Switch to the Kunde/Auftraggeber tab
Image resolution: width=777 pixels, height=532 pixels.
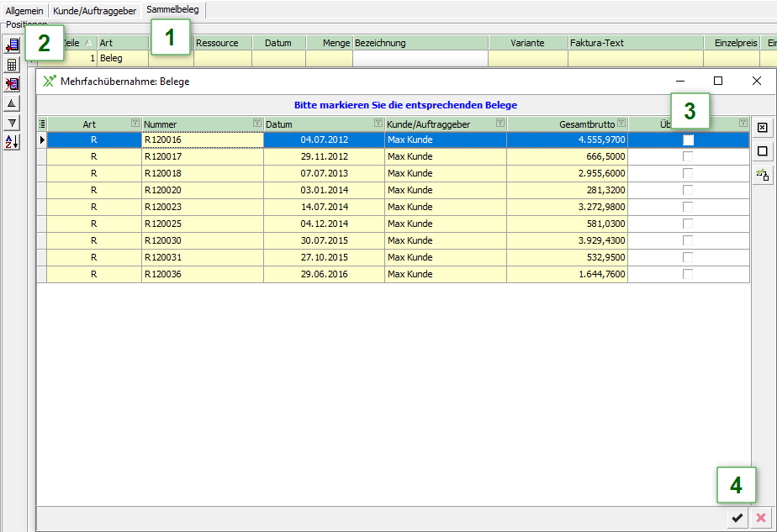click(94, 11)
